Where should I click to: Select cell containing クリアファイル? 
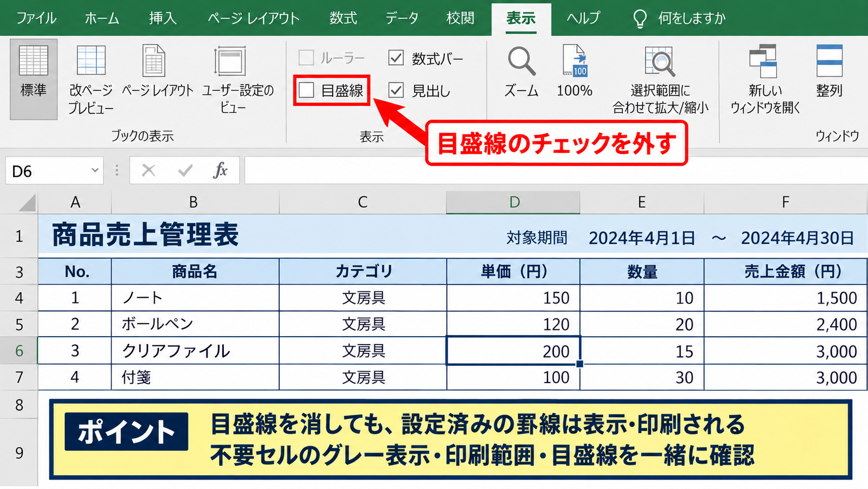click(195, 351)
